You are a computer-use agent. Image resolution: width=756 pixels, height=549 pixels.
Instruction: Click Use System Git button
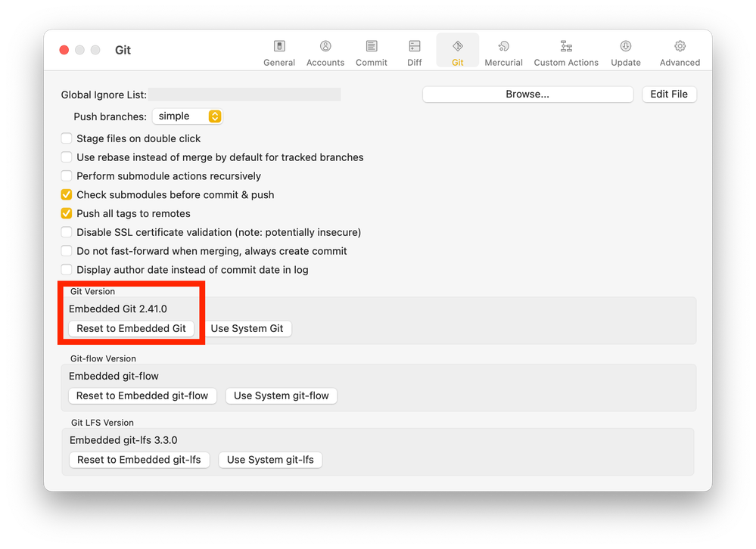[x=247, y=328]
